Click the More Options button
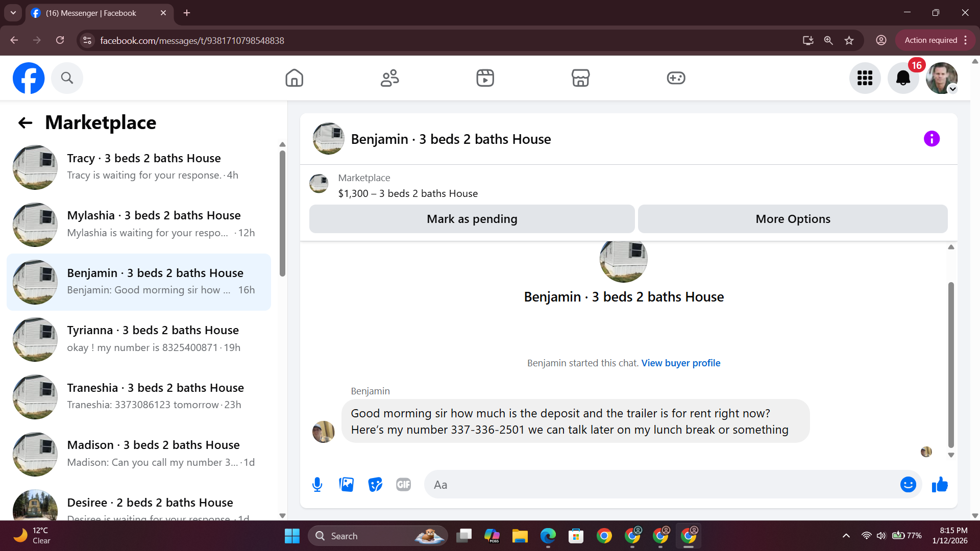Image resolution: width=980 pixels, height=551 pixels. point(793,219)
